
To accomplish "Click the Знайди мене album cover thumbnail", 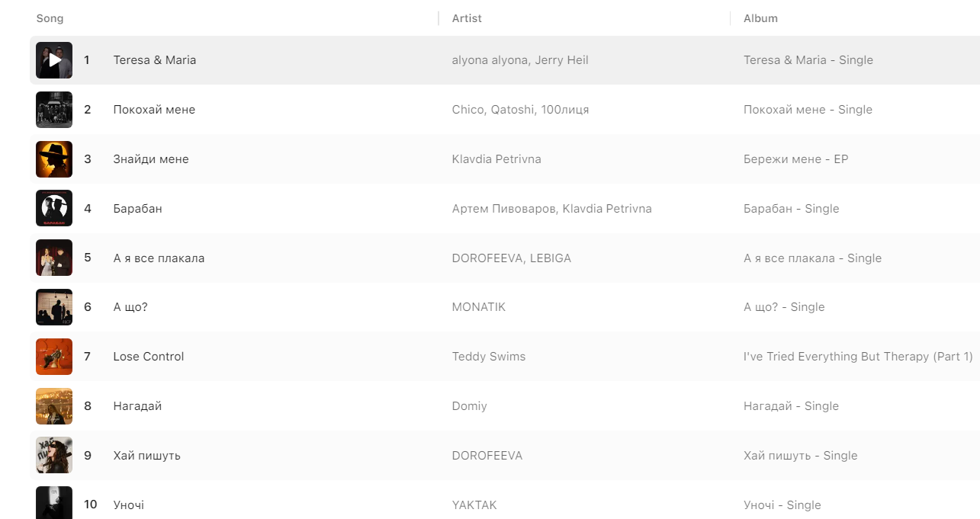I will (x=54, y=159).
